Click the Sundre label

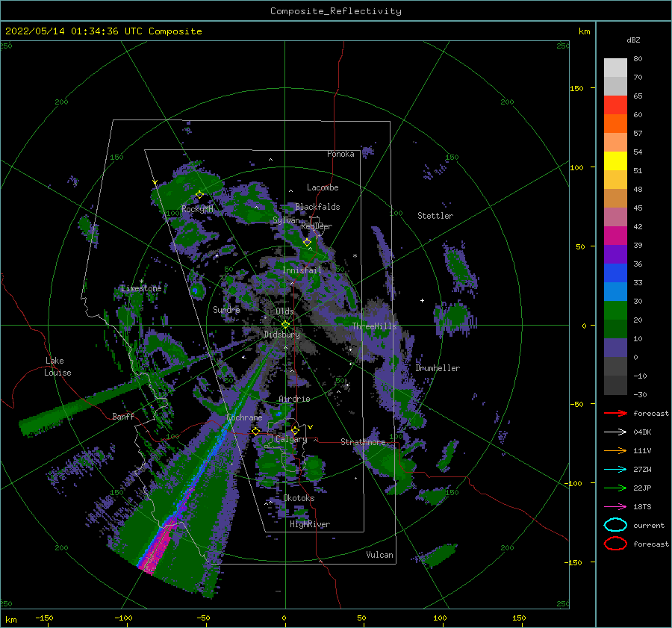[226, 309]
